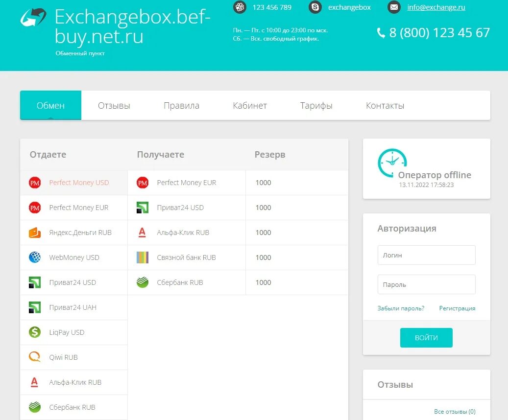Select Perfect Money USD in Отдаете list
Screen dimensions: 508x420
coord(74,183)
